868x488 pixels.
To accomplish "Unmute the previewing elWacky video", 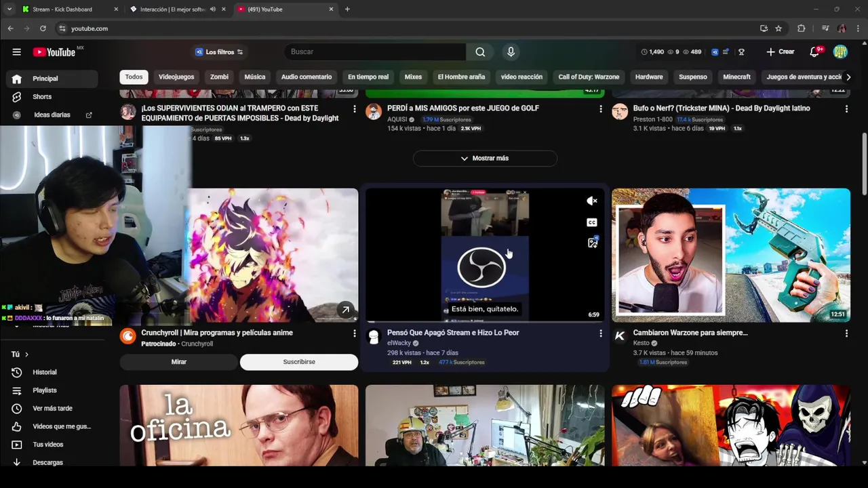I will pyautogui.click(x=592, y=201).
